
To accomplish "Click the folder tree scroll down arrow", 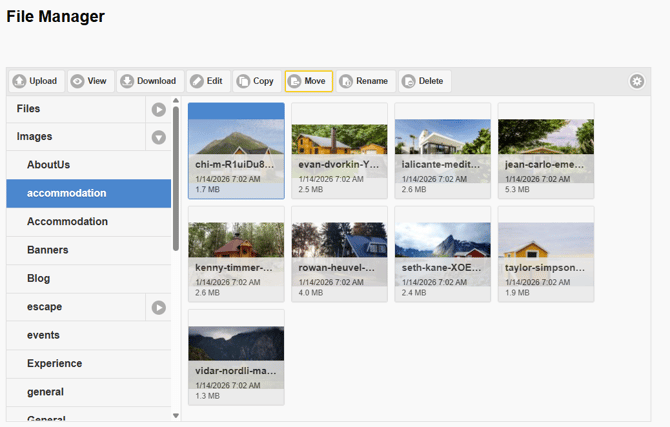I will click(x=176, y=415).
